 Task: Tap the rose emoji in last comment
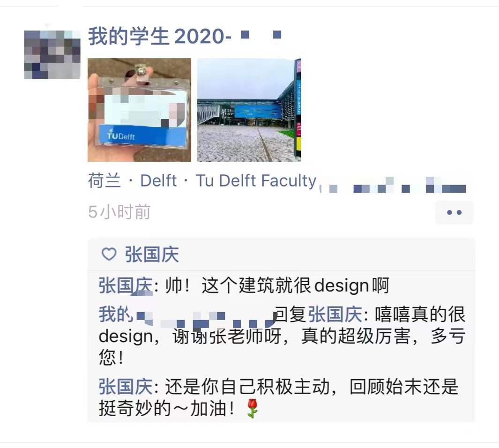253,408
